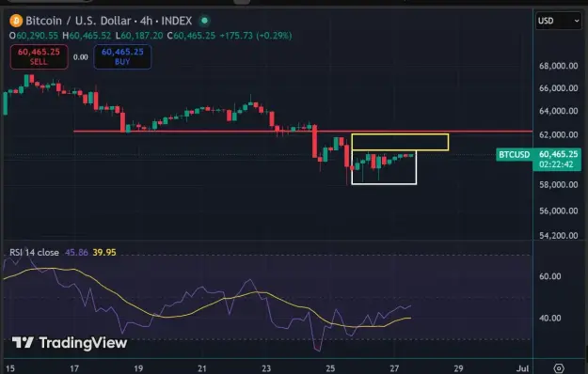Screen dimensions: 588x374
Task: Click the date label 21 on time axis
Action: tap(202, 368)
